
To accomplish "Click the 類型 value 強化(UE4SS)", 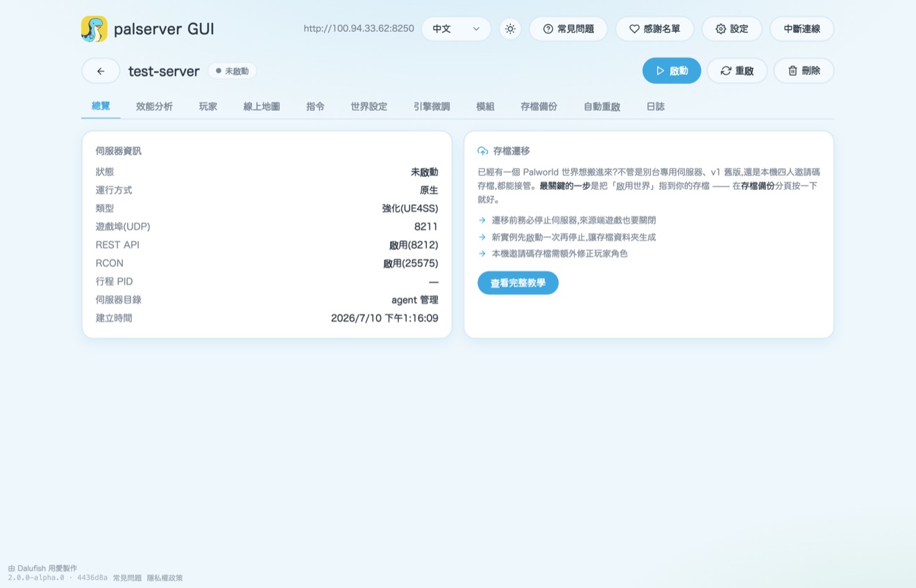I will coord(410,208).
